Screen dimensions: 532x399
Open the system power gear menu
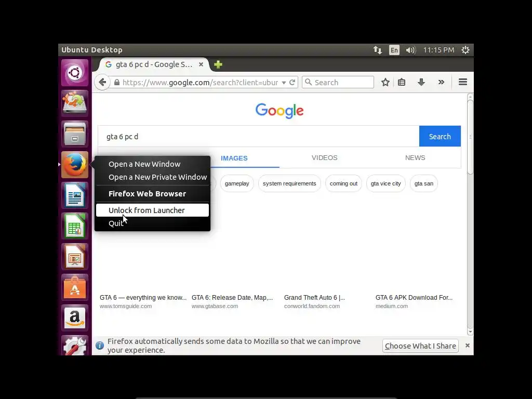pos(465,50)
